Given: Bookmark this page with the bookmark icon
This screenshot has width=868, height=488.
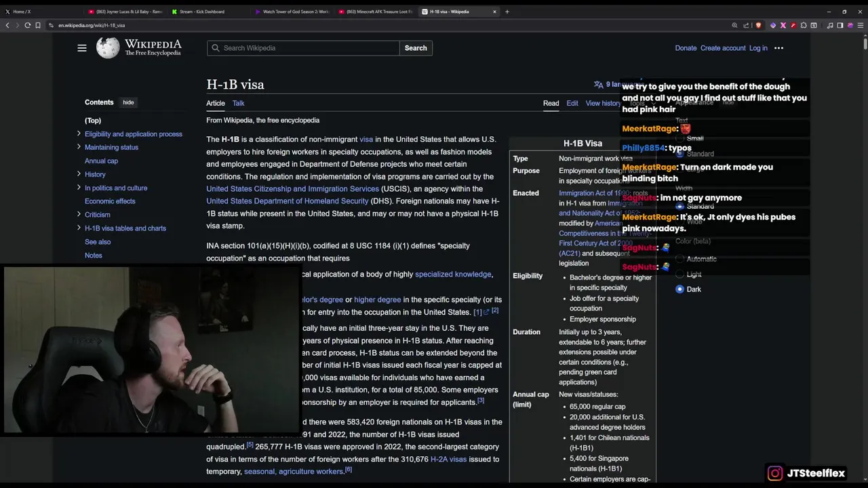Looking at the screenshot, I should (x=38, y=25).
